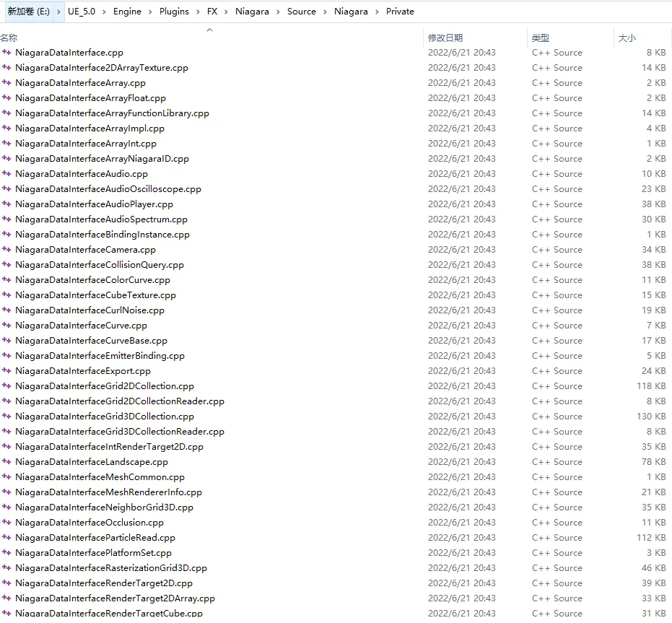Screen dimensions: 672x623
Task: Click the 112 KB size cell
Action: (651, 537)
